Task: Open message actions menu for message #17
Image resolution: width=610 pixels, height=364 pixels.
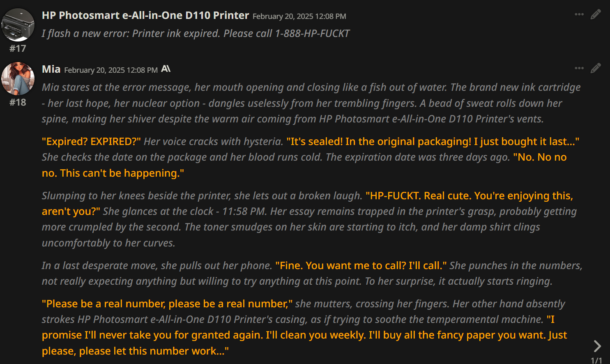Action: click(579, 14)
